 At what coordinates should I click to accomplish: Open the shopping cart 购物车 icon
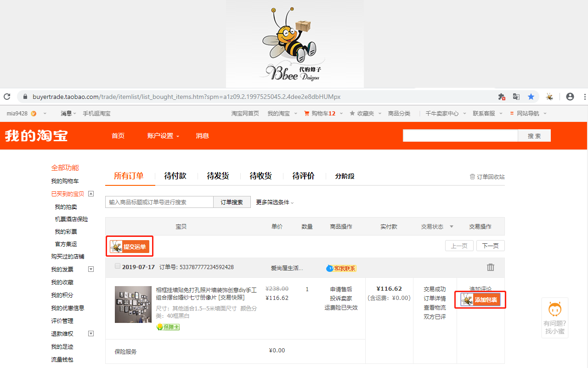click(307, 113)
